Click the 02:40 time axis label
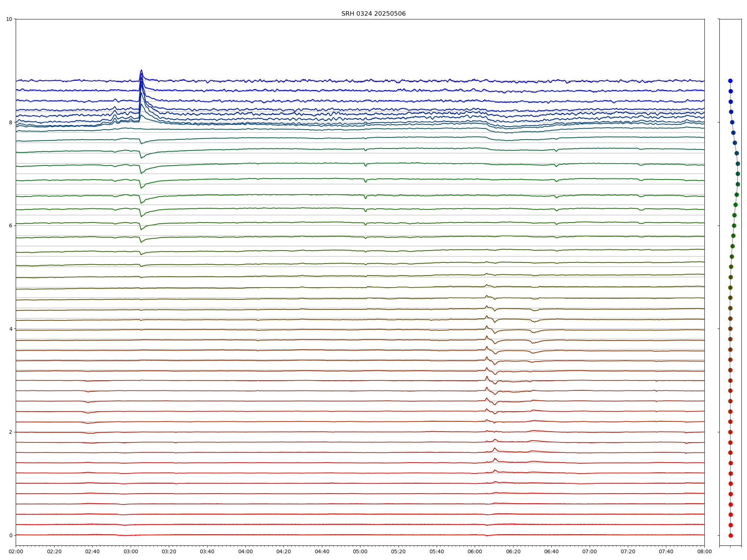Screen dimensions: 747x560 [92, 551]
